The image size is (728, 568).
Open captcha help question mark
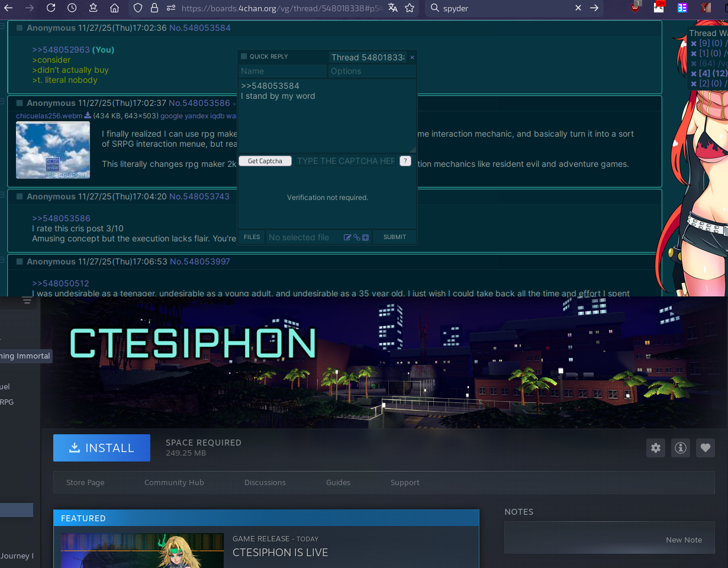405,161
